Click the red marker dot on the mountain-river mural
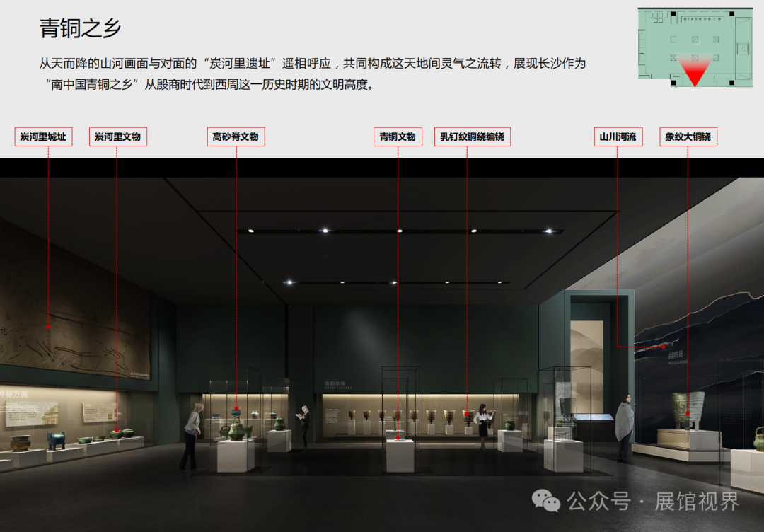This screenshot has width=764, height=532. pos(663,347)
